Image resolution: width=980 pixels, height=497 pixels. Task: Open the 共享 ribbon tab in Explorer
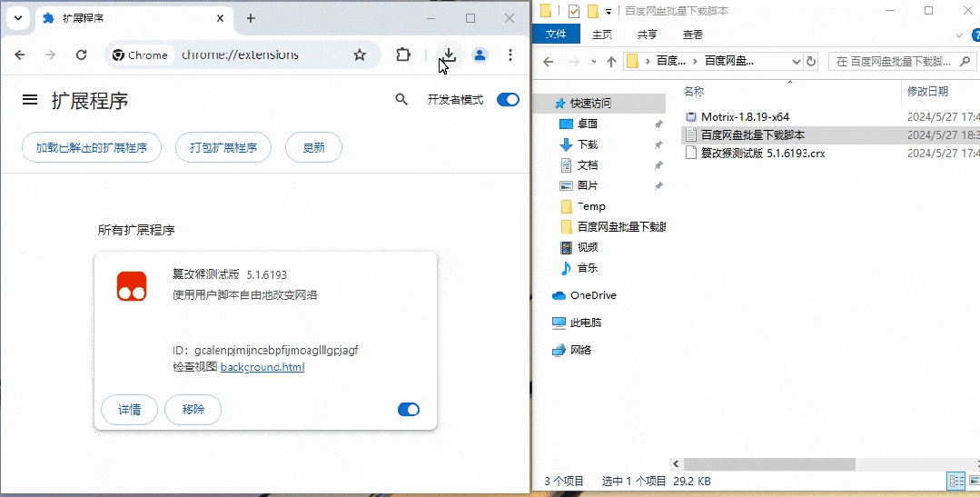(x=648, y=35)
